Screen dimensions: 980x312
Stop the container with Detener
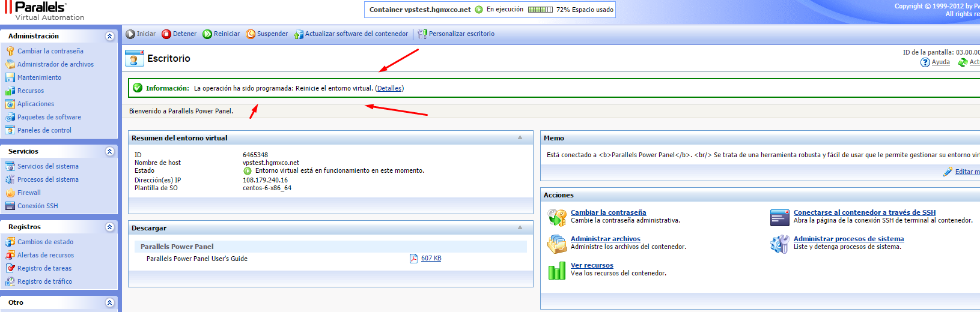tap(179, 34)
